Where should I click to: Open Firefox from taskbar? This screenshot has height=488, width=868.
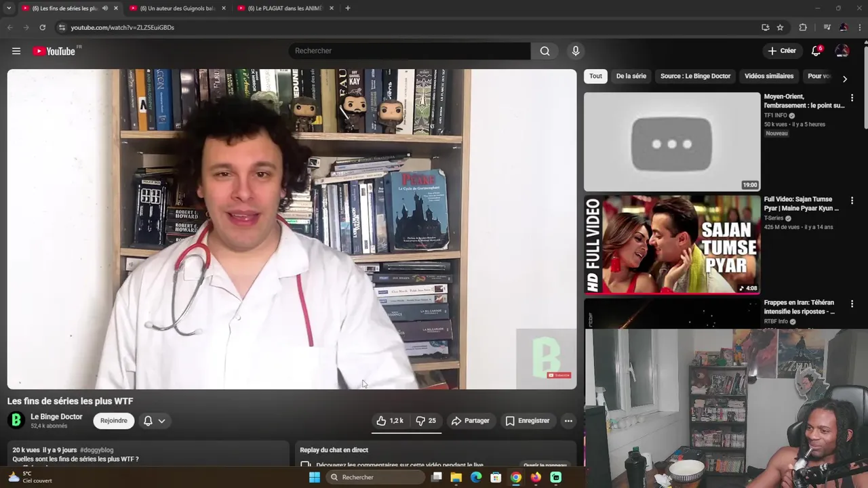coord(536,477)
